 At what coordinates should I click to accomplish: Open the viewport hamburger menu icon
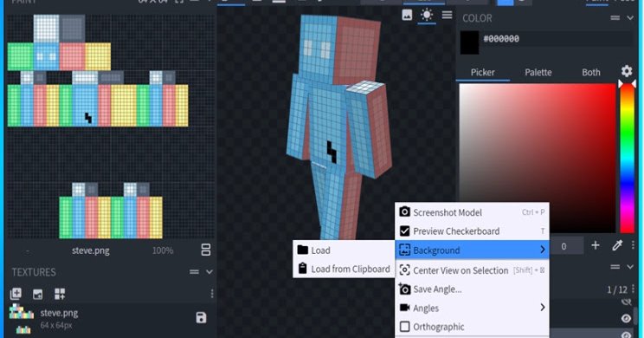click(448, 16)
